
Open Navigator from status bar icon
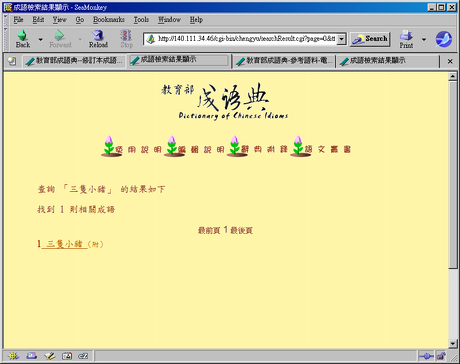pos(13,356)
